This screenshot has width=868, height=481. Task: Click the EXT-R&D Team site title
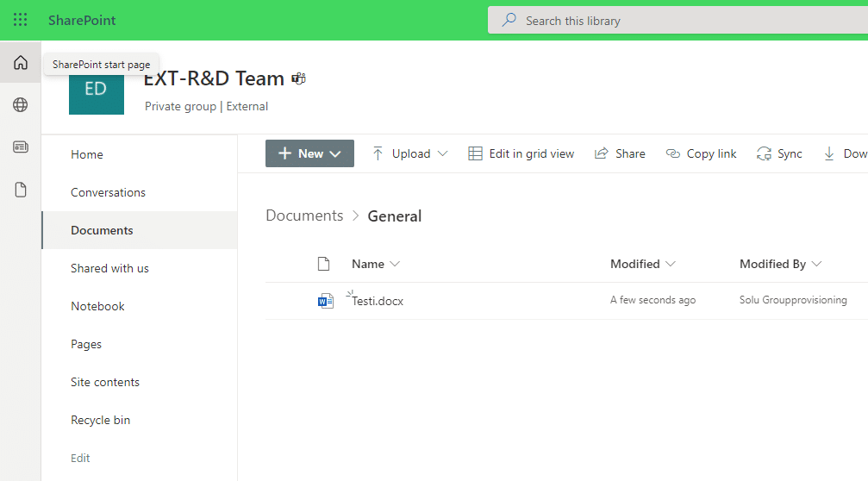pyautogui.click(x=214, y=78)
